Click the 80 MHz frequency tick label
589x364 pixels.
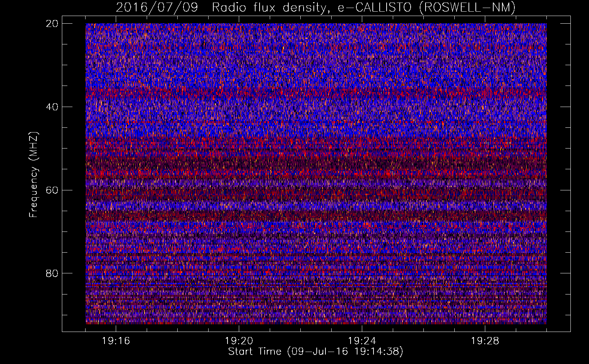tap(51, 273)
